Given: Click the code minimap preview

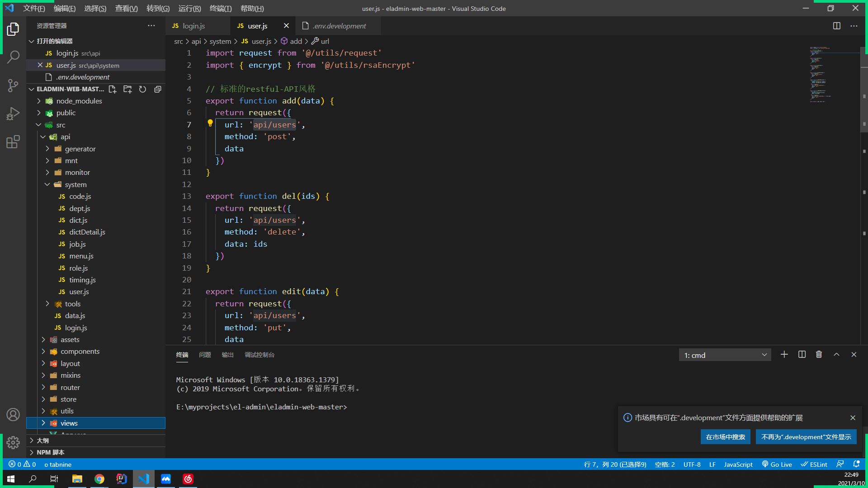Looking at the screenshot, I should click(x=834, y=75).
